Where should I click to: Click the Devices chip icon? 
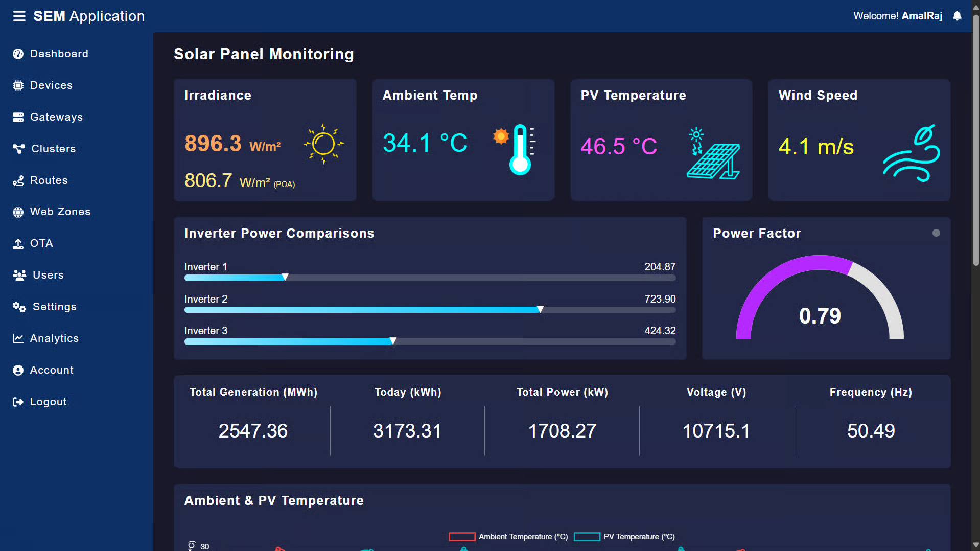click(18, 86)
